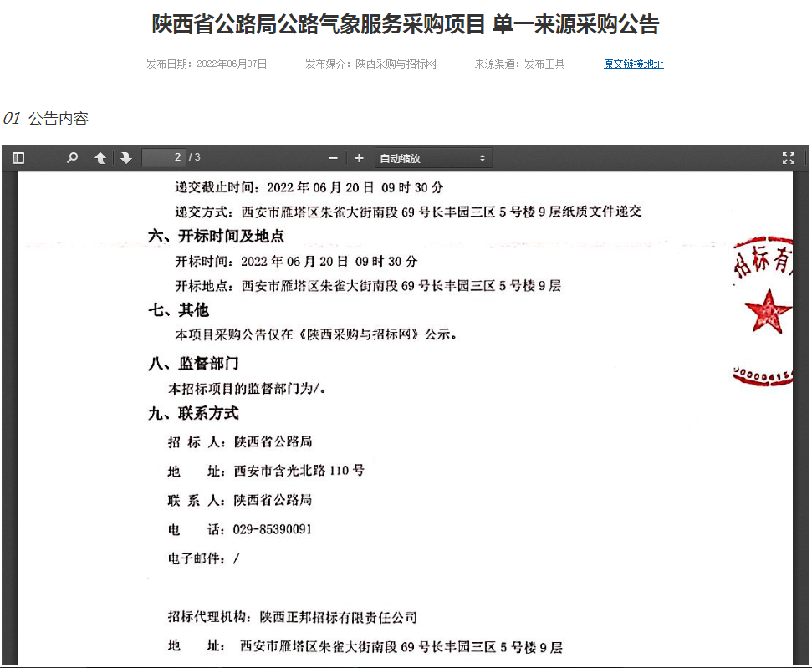
Task: Open the 原文链接地址 link
Action: click(x=633, y=64)
